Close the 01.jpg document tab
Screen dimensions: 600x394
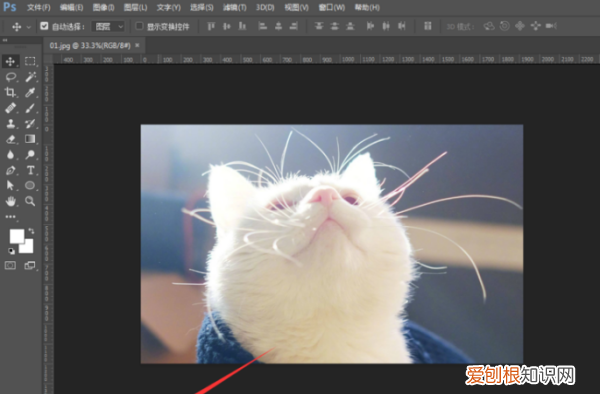coord(137,46)
